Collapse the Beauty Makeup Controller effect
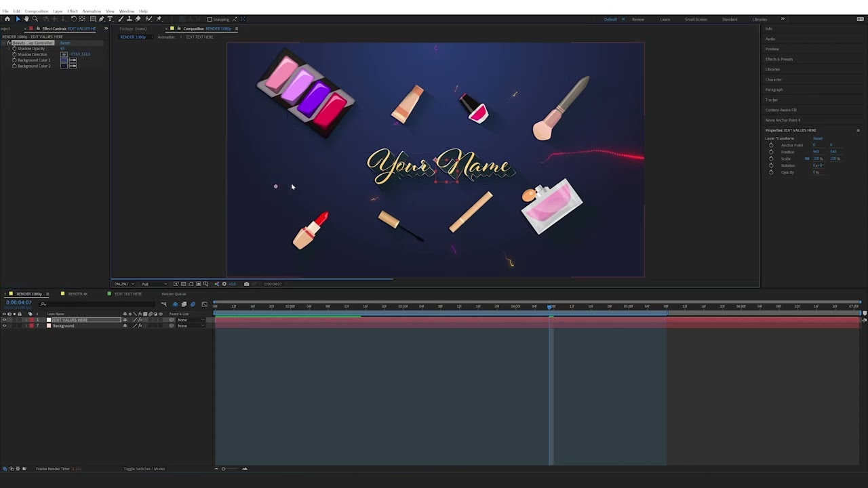The height and width of the screenshot is (488, 868). 3,43
